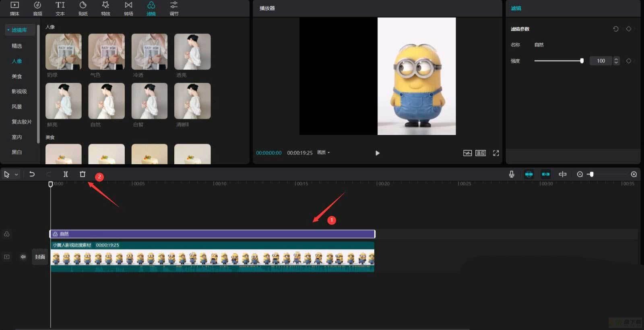
Task: Select the 人像 portrait filter category
Action: click(x=17, y=61)
